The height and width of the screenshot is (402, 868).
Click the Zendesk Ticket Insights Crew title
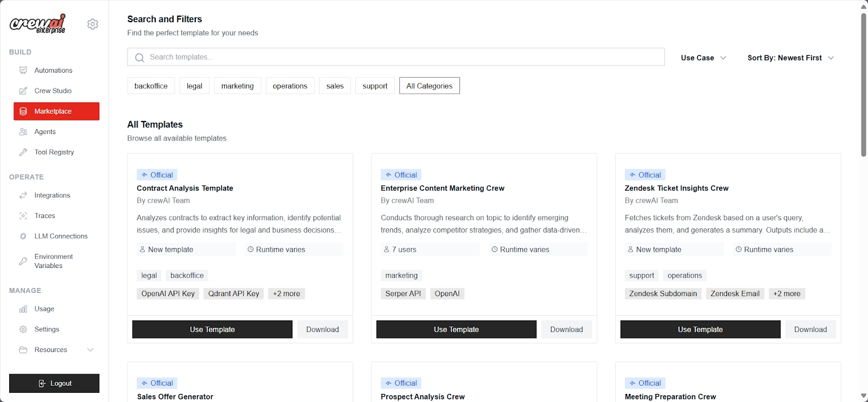(676, 188)
